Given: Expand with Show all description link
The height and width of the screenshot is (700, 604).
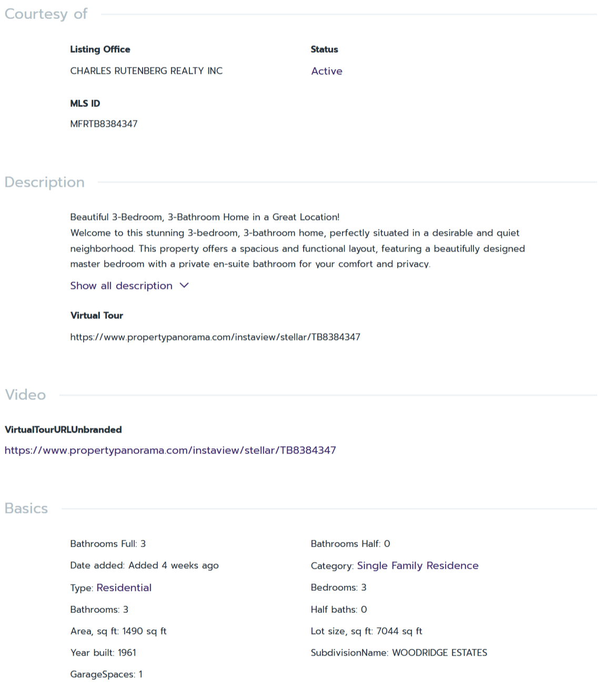Looking at the screenshot, I should (121, 286).
